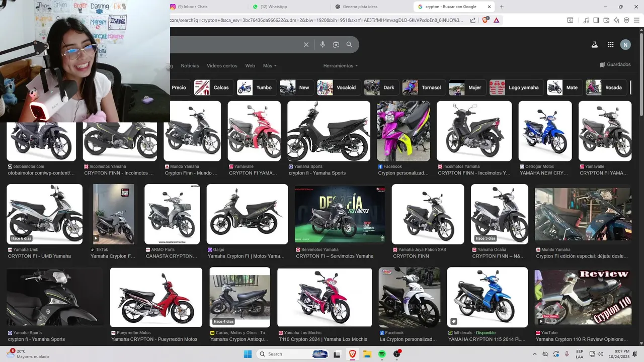Switch to Generar plata ideas tab
Image resolution: width=644 pixels, height=362 pixels.
[x=371, y=7]
